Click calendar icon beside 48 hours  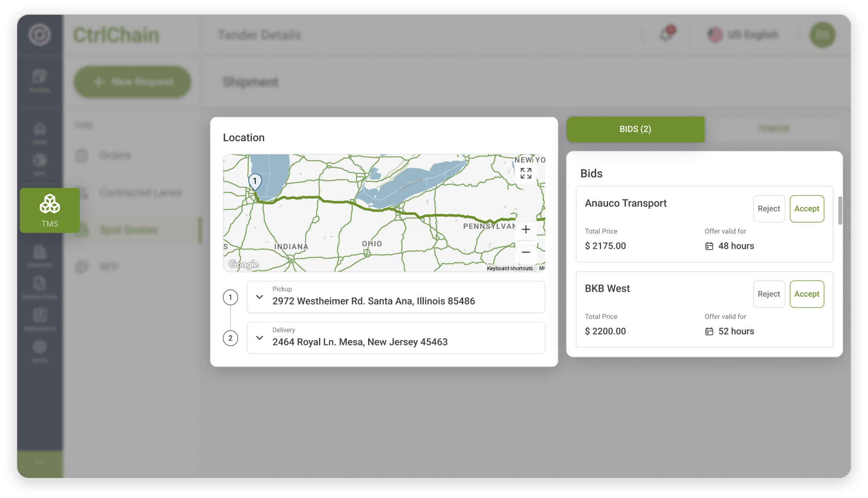coord(709,246)
